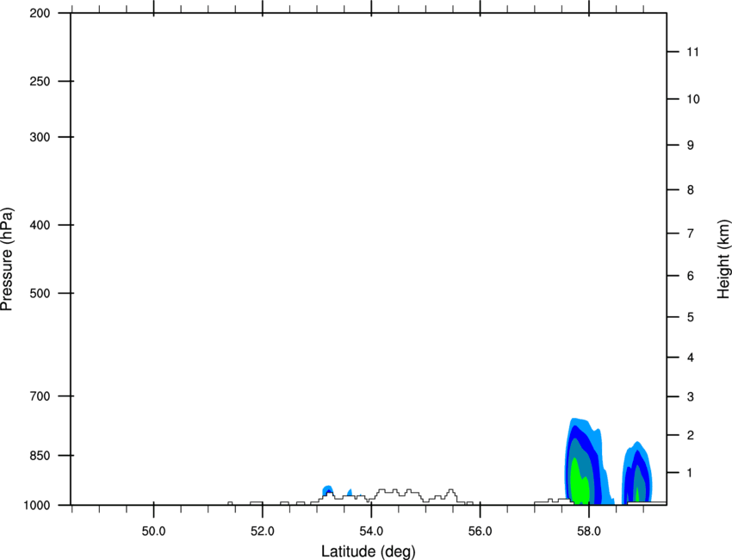Screen dimensions: 732x560
Task: Click the 6 km height tick label
Action: tap(691, 276)
